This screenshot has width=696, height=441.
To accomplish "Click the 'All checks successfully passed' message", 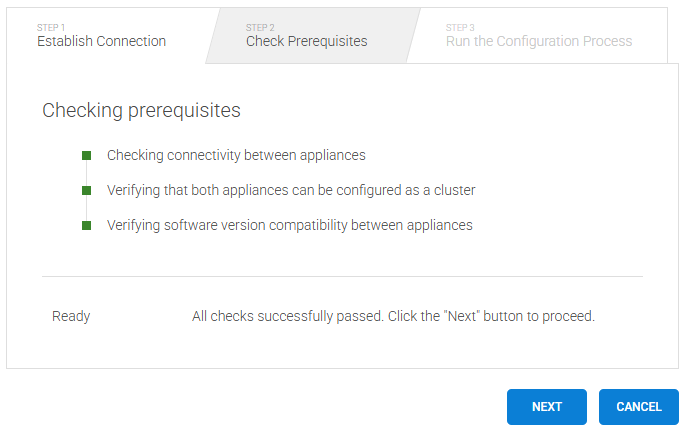I will coord(393,316).
